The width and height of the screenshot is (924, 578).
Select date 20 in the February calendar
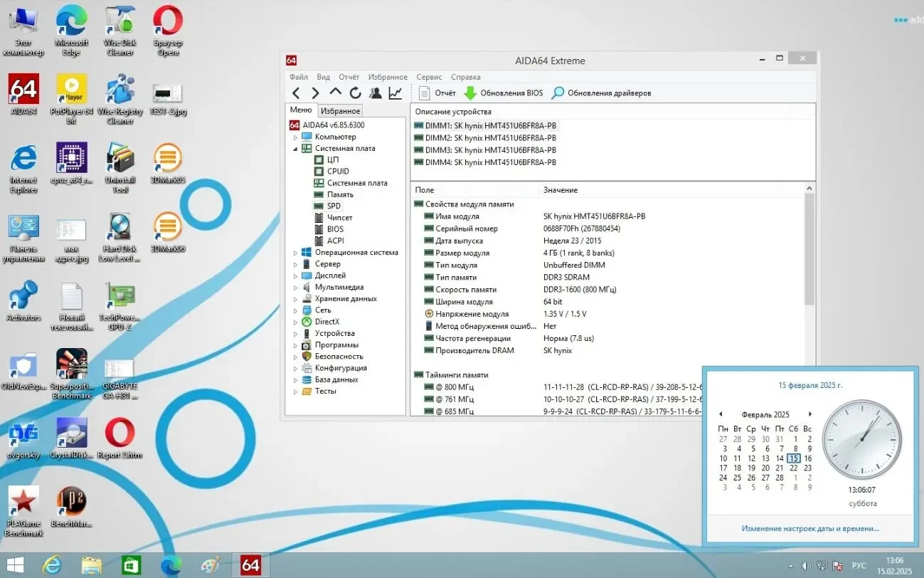tap(765, 468)
